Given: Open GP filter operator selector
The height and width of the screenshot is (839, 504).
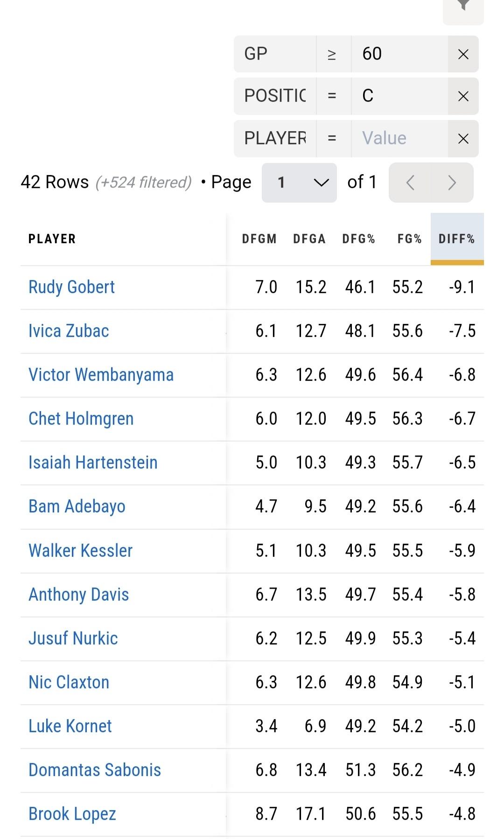Looking at the screenshot, I should pyautogui.click(x=332, y=55).
